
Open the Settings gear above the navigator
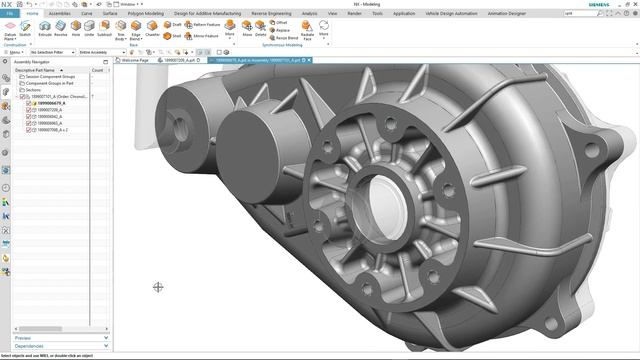(x=5, y=62)
